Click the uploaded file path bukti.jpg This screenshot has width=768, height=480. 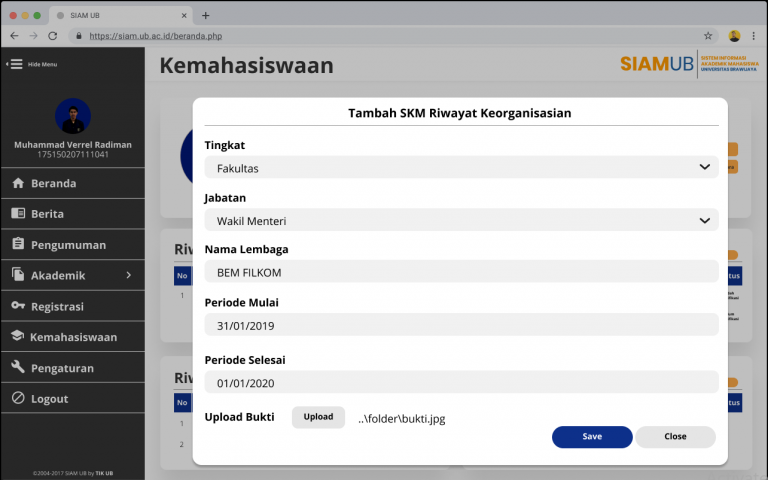(x=402, y=419)
